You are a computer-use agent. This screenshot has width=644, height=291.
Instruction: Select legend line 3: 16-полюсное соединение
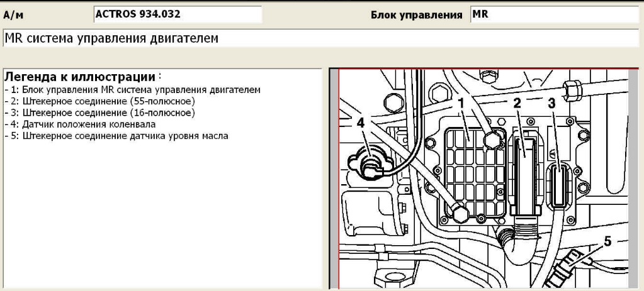(x=100, y=113)
